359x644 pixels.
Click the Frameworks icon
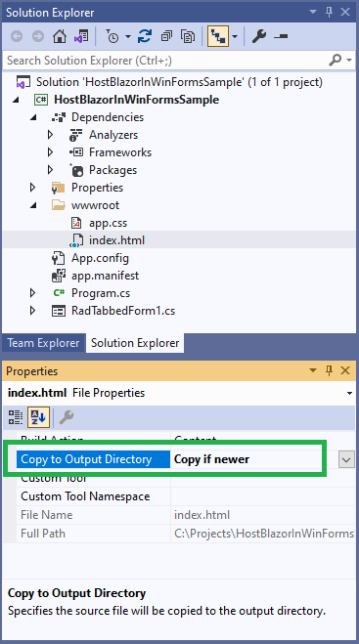pyautogui.click(x=76, y=152)
